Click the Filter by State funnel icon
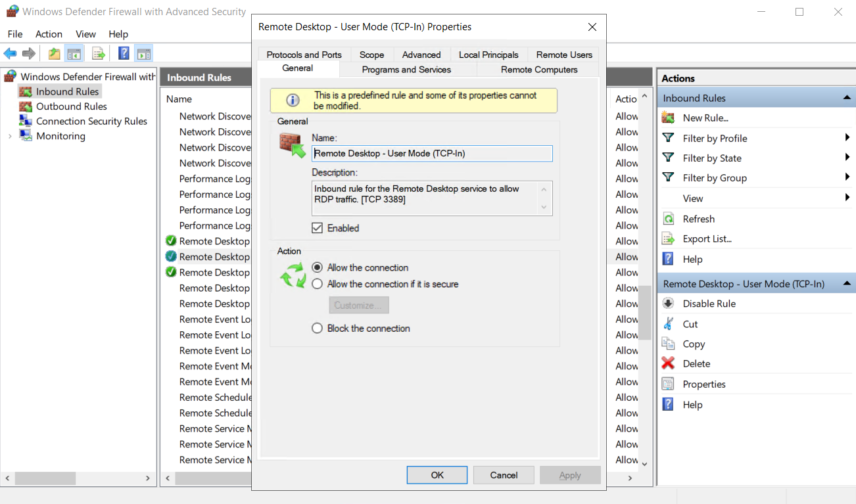Screen dimensions: 856x504 point(668,158)
